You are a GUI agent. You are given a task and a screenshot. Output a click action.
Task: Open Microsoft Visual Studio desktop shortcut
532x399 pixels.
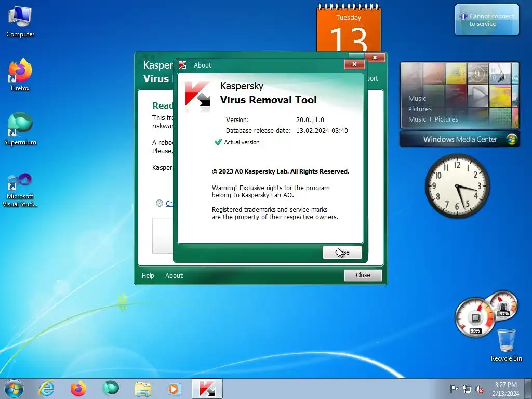[20, 190]
